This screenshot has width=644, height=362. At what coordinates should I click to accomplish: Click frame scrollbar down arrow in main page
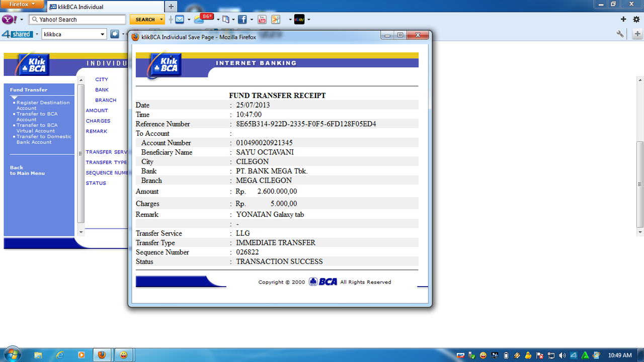pos(81,232)
